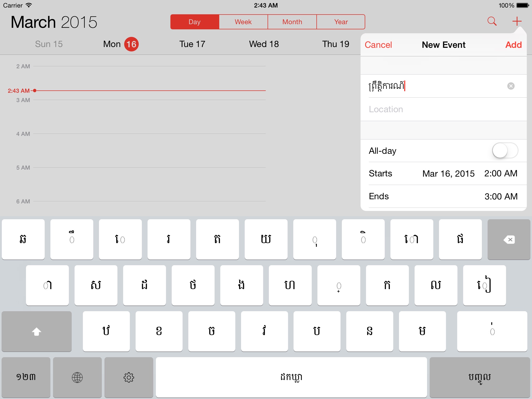The image size is (532, 399).
Task: Tap the search magnifier icon
Action: (x=492, y=21)
